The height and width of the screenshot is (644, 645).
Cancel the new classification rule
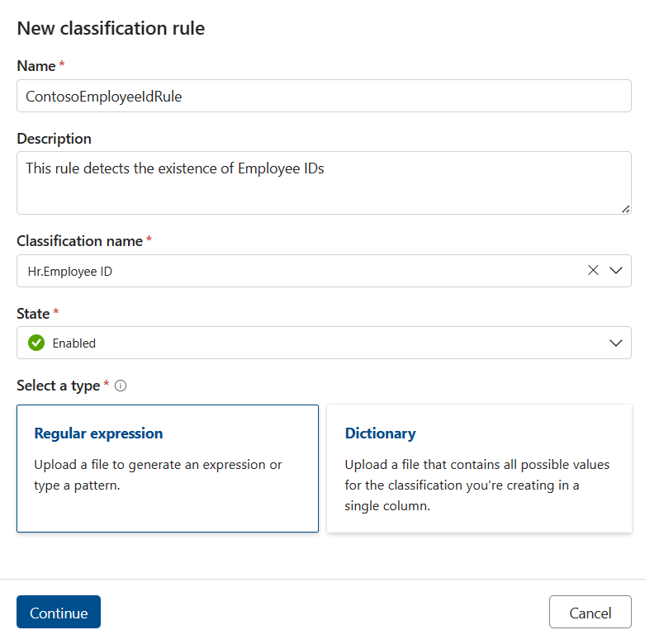[590, 612]
